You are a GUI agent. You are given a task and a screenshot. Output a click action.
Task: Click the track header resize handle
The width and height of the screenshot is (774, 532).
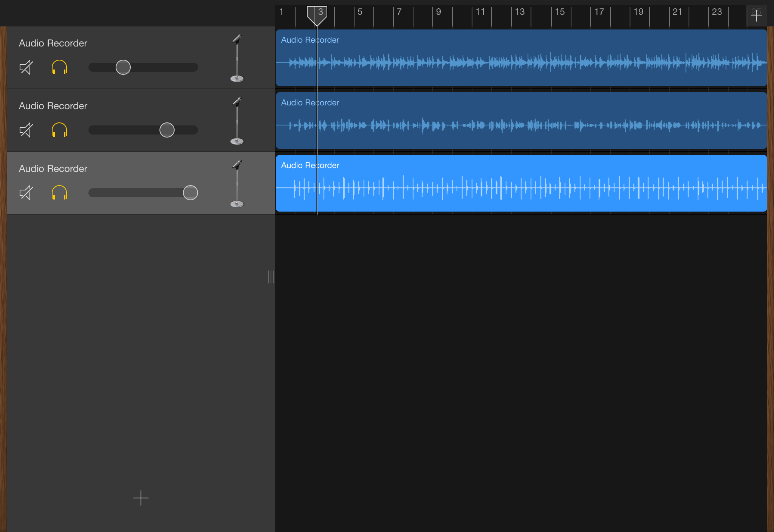271,277
